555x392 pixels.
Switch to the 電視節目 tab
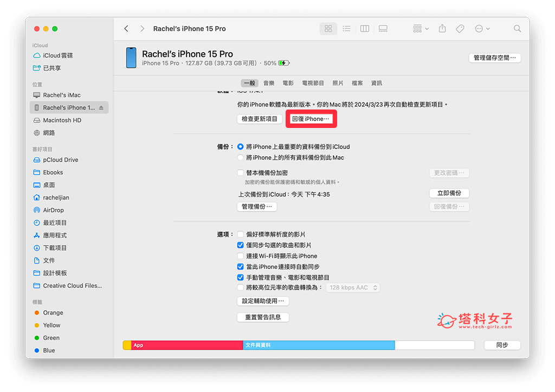tap(313, 83)
